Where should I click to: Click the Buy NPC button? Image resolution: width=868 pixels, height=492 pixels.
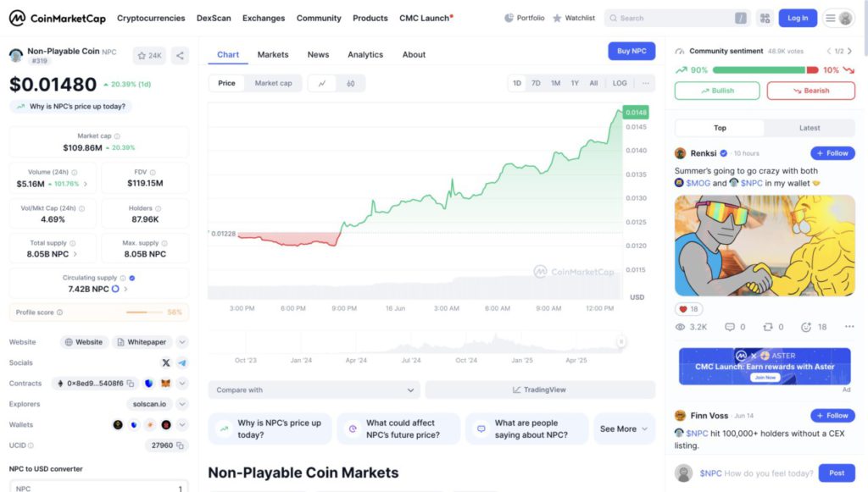(632, 51)
